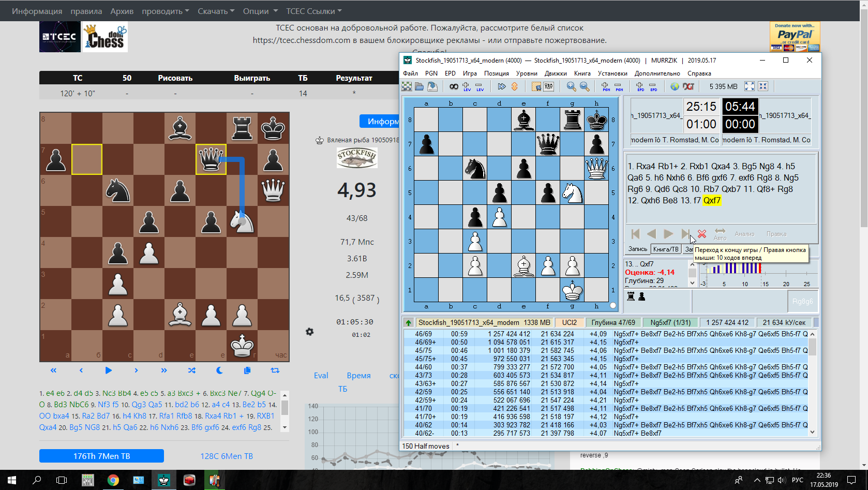
Task: Open the ТСЕС Ссылки dropdown
Action: 314,11
